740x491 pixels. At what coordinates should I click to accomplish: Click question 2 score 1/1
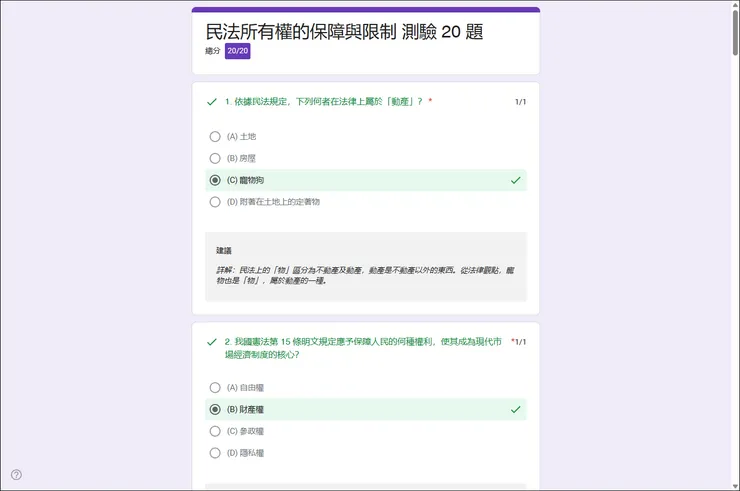point(520,342)
